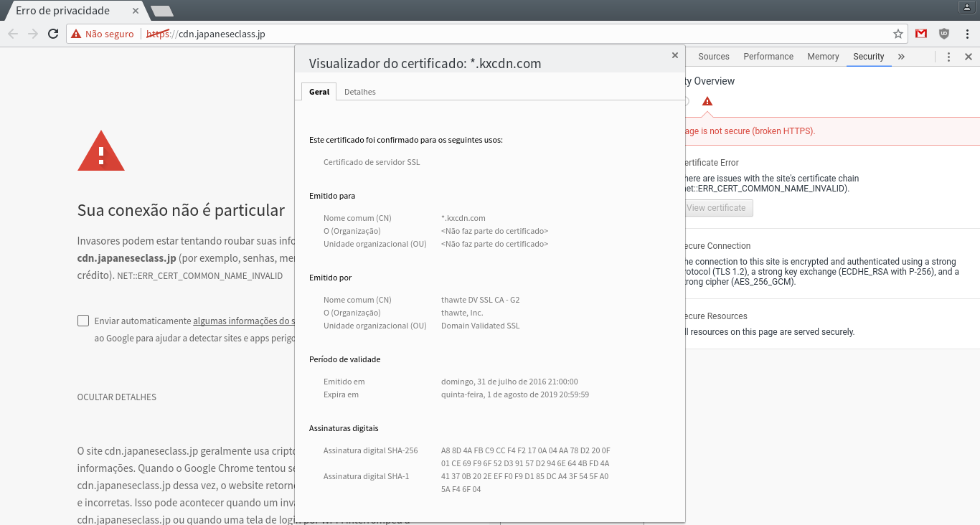Close the certificate viewer dialog
The image size is (980, 525).
[674, 55]
